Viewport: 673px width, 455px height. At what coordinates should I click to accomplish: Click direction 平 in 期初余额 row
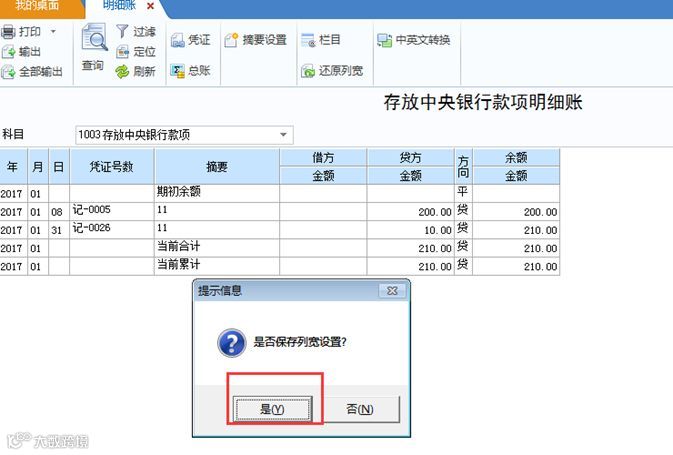[463, 194]
